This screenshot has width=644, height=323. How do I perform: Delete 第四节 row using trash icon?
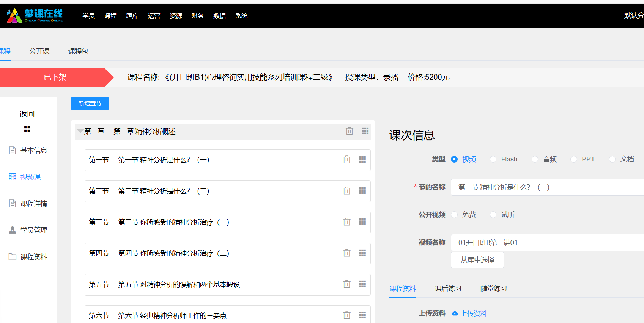pos(347,253)
